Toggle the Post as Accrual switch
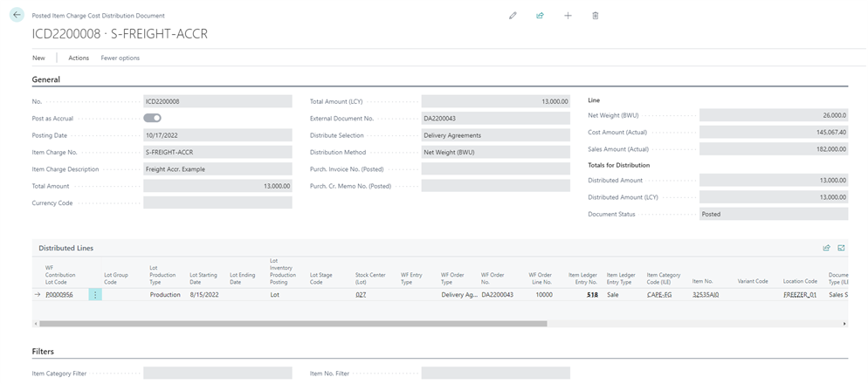Image resolution: width=868 pixels, height=384 pixels. (152, 118)
